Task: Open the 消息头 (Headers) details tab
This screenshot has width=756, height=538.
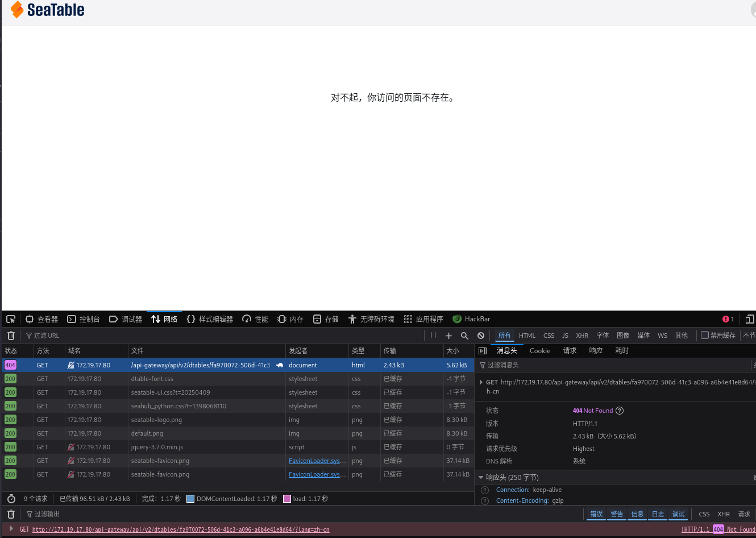Action: (x=506, y=351)
